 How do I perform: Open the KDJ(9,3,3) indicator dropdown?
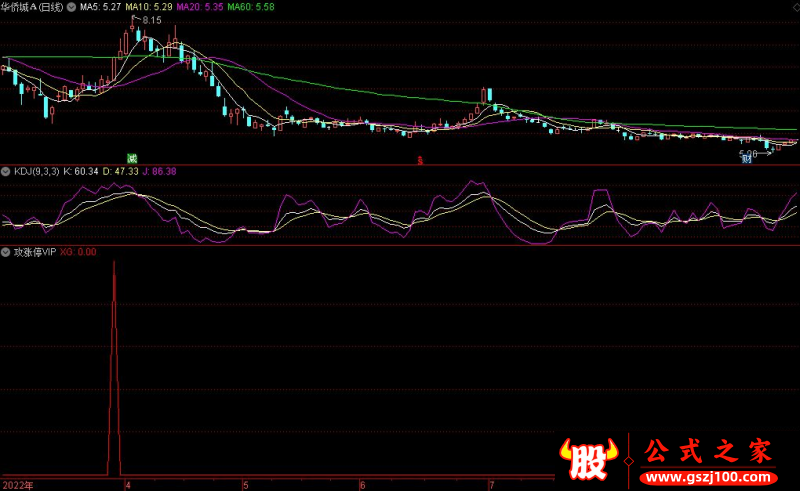(x=6, y=171)
